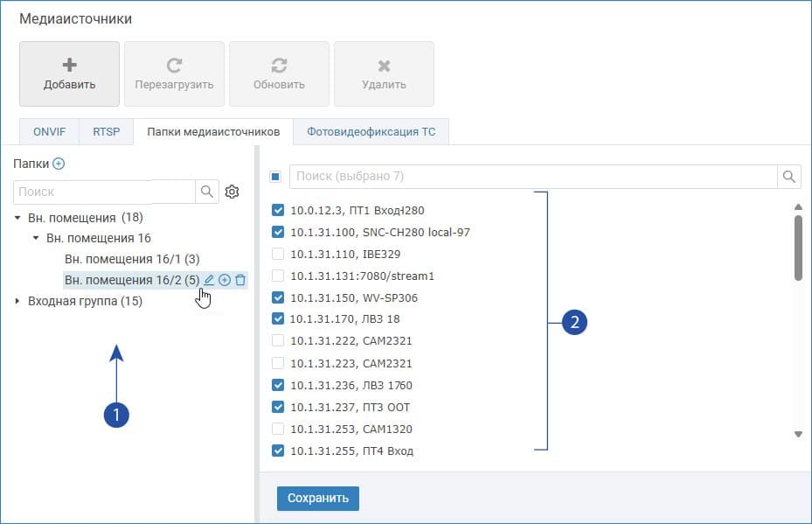
Task: Click the scrollbar down arrow in source list
Action: [x=799, y=435]
